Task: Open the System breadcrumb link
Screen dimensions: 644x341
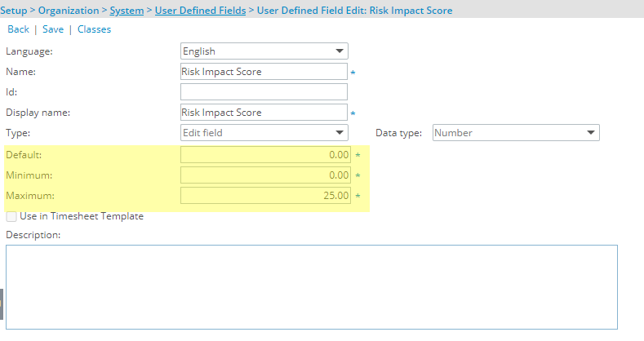Action: click(x=127, y=11)
